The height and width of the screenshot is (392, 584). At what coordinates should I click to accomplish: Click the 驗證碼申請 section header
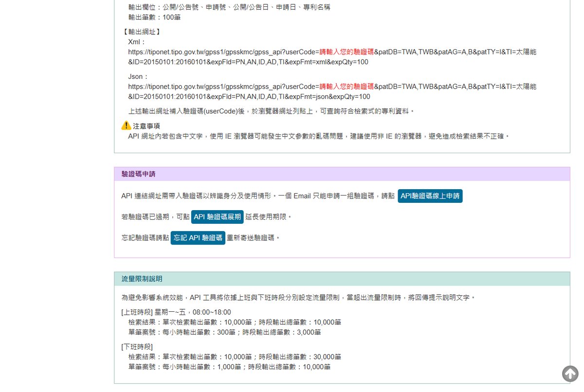point(342,174)
